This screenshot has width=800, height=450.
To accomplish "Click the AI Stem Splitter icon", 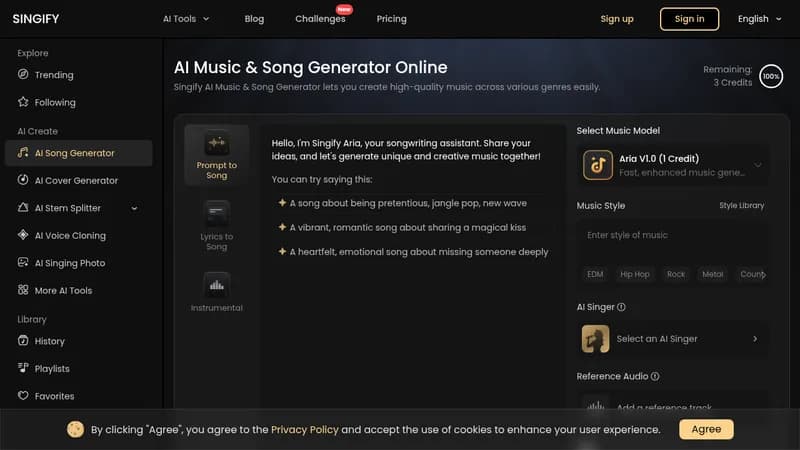I will click(23, 208).
